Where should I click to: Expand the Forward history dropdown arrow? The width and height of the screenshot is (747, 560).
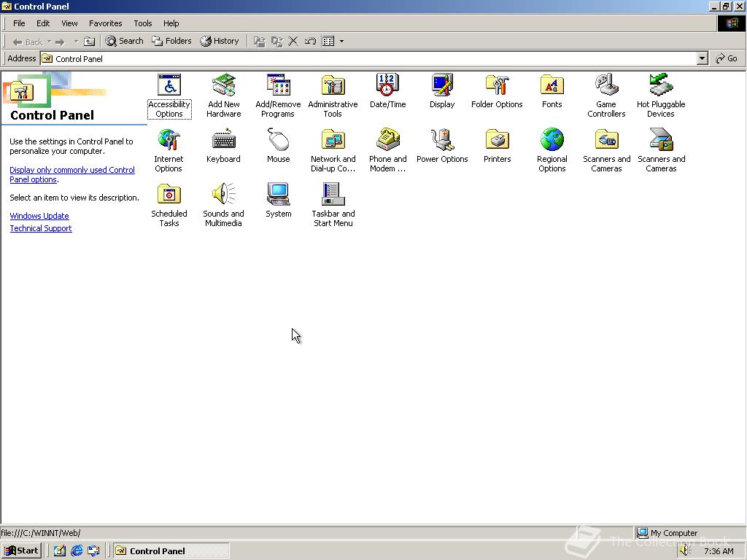(76, 42)
